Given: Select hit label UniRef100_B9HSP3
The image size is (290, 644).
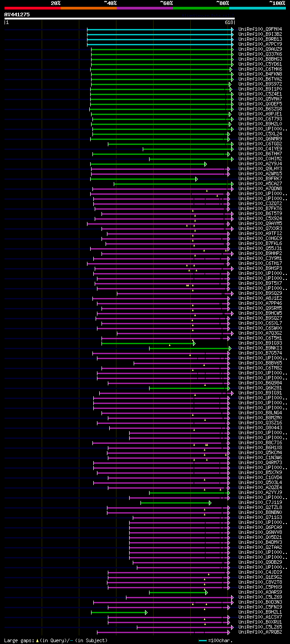Looking at the screenshot, I should coord(260,268).
